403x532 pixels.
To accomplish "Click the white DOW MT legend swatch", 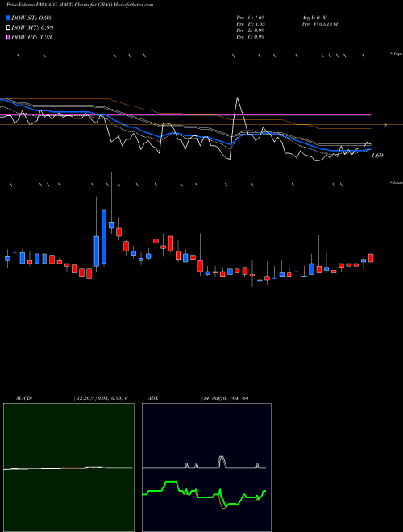I will 9,28.
